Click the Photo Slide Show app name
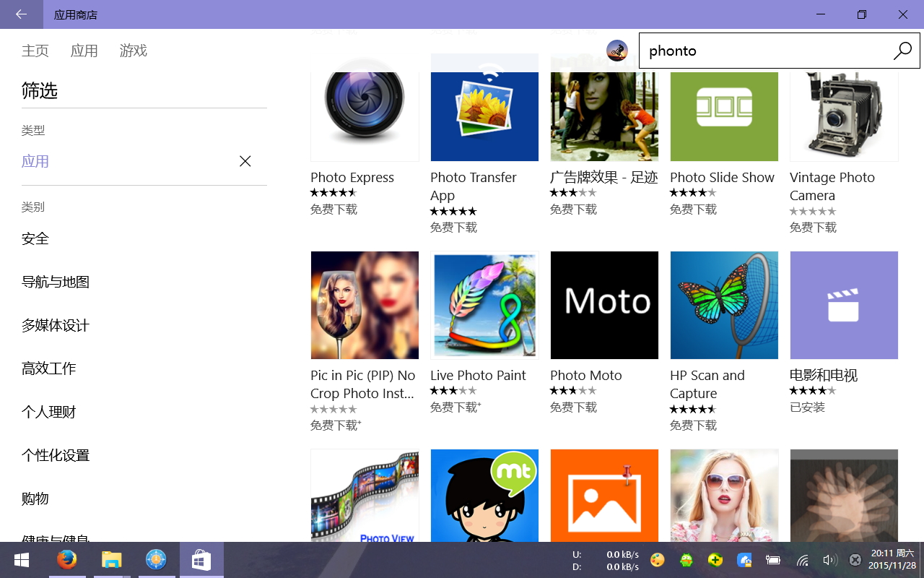This screenshot has width=924, height=578. click(722, 178)
